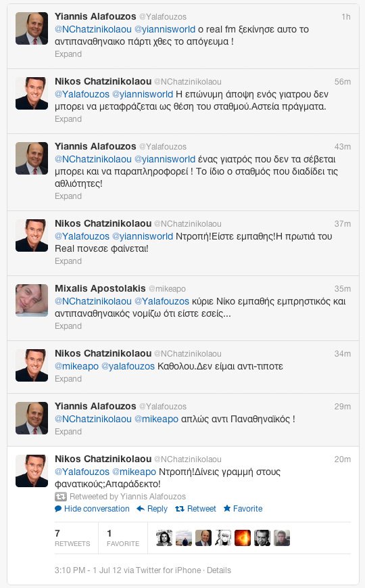Open the tweet Details link
The width and height of the screenshot is (365, 588).
(x=219, y=570)
